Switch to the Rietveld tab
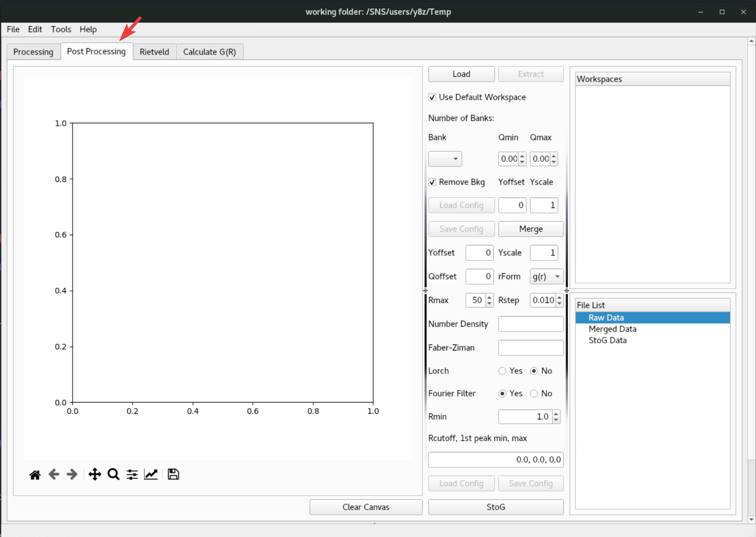Screen dimensions: 756x537 pos(154,52)
